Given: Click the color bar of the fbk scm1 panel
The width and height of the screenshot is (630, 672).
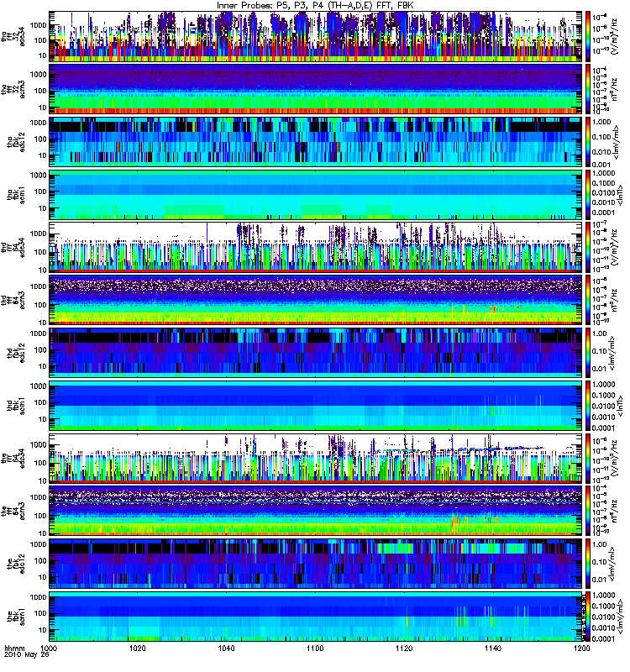Looking at the screenshot, I should pyautogui.click(x=588, y=616).
